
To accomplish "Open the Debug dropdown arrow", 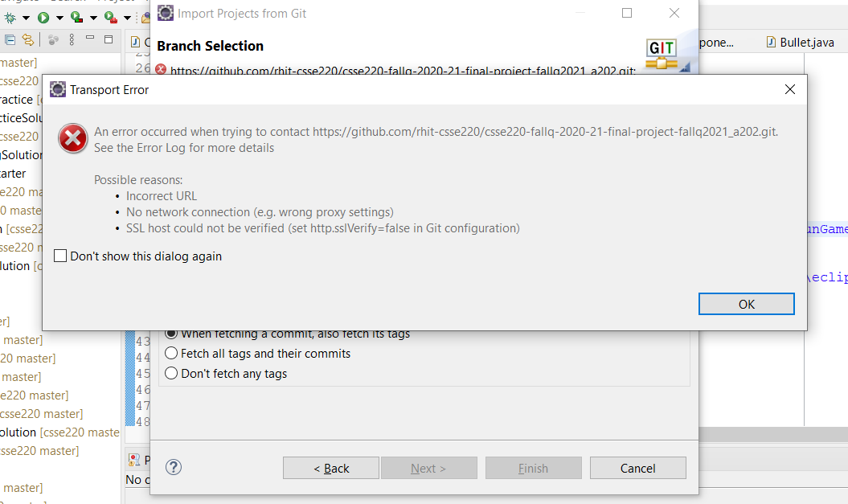I will tap(26, 18).
